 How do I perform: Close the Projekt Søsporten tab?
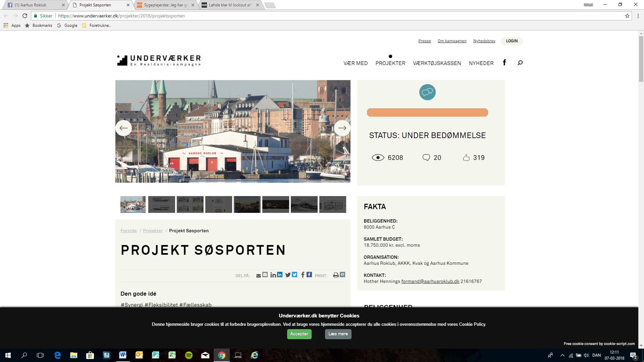(128, 5)
